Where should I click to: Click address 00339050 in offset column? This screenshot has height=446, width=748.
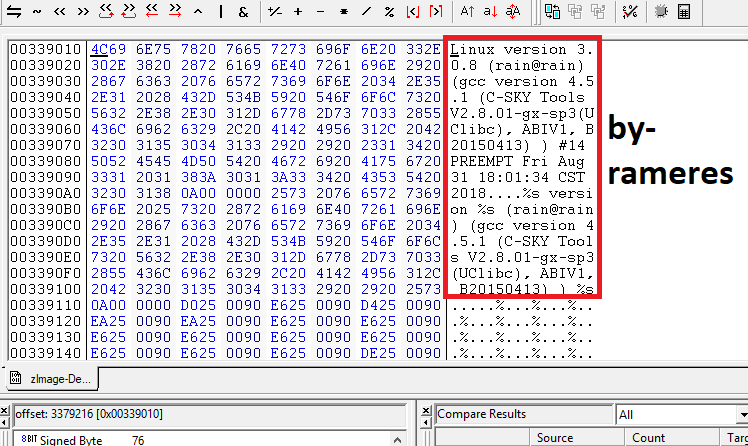click(46, 113)
